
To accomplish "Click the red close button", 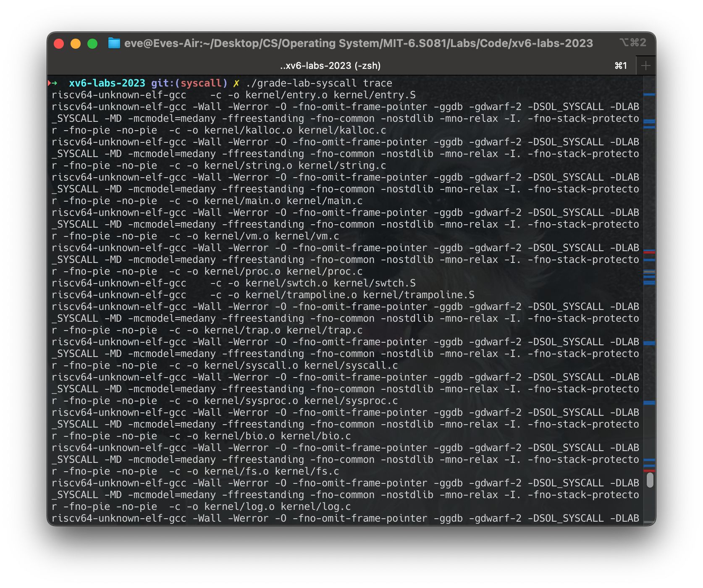I will pos(58,43).
